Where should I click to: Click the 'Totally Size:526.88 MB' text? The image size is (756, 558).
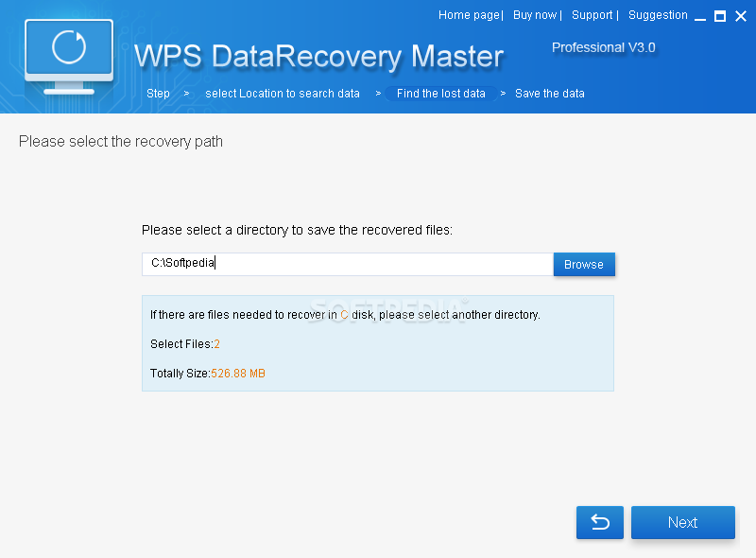(208, 374)
